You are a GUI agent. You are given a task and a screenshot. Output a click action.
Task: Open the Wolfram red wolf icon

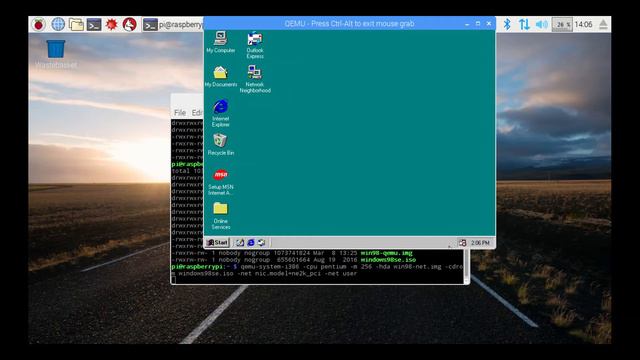(x=129, y=24)
